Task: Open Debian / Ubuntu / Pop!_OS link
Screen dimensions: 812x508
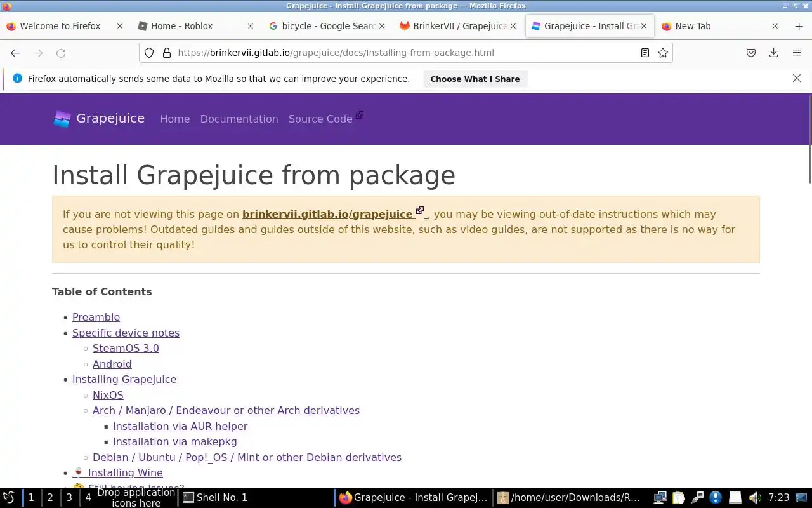Action: [x=247, y=457]
